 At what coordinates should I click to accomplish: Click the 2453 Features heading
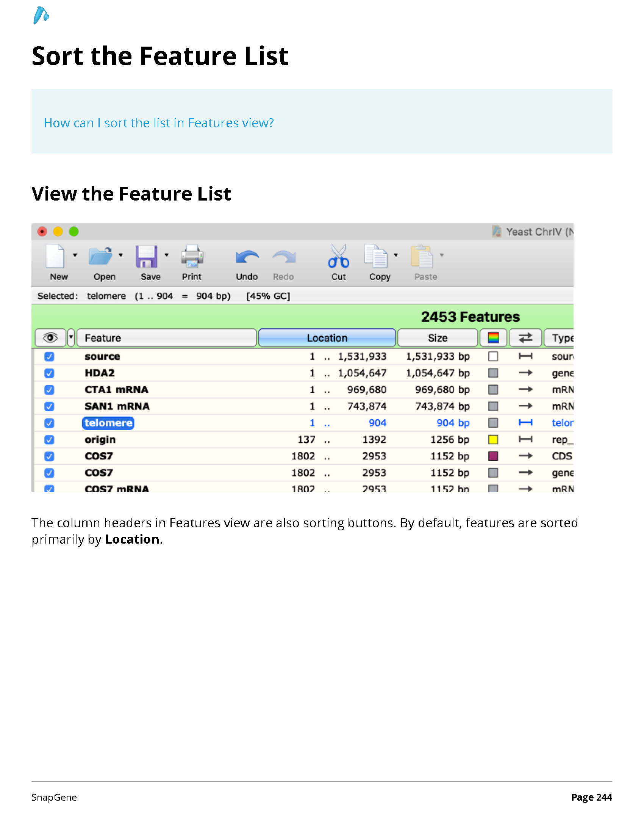[470, 317]
